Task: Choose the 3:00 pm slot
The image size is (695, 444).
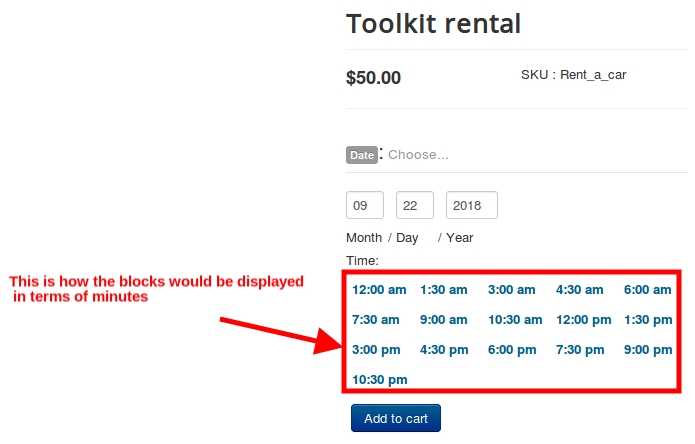Action: [x=376, y=350]
